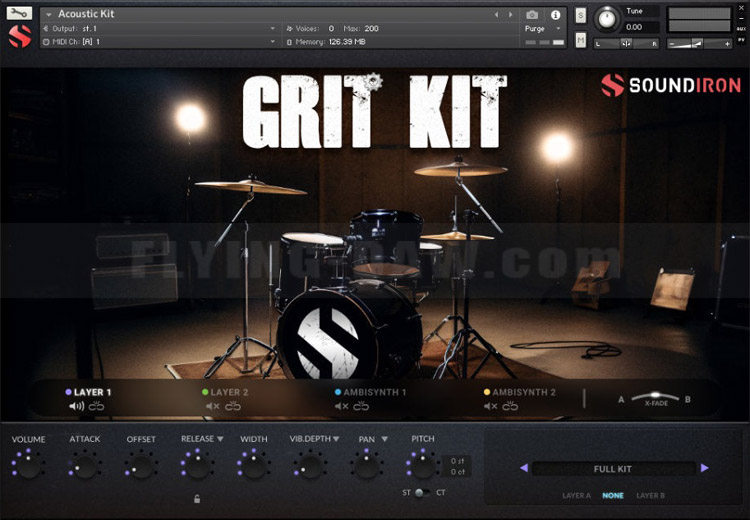
Task: Open the instrument info icon
Action: [555, 15]
